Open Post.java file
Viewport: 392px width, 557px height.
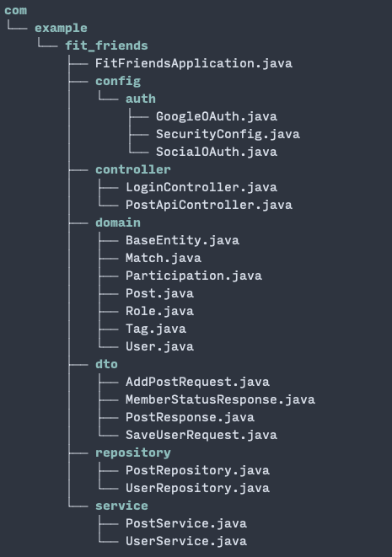pos(159,293)
